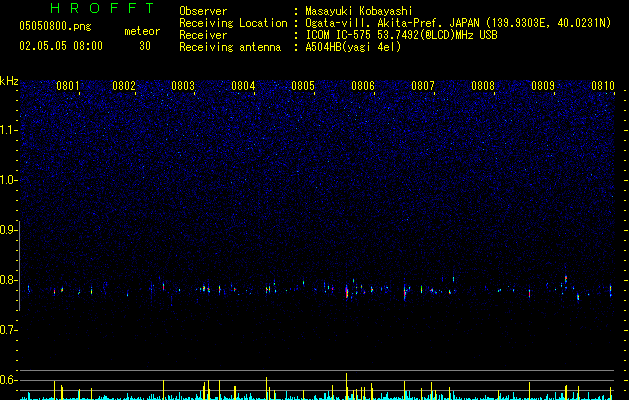The image size is (629, 400).
Task: Select the filename 05050800.png
Action: click(55, 27)
